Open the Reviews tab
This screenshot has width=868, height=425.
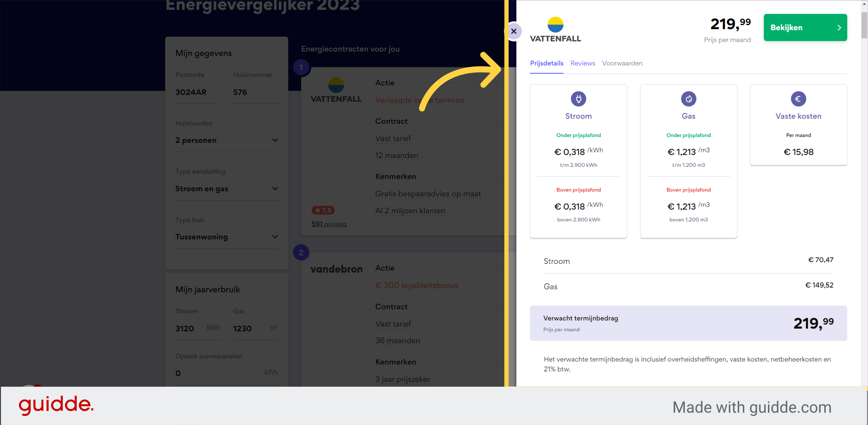pos(583,63)
